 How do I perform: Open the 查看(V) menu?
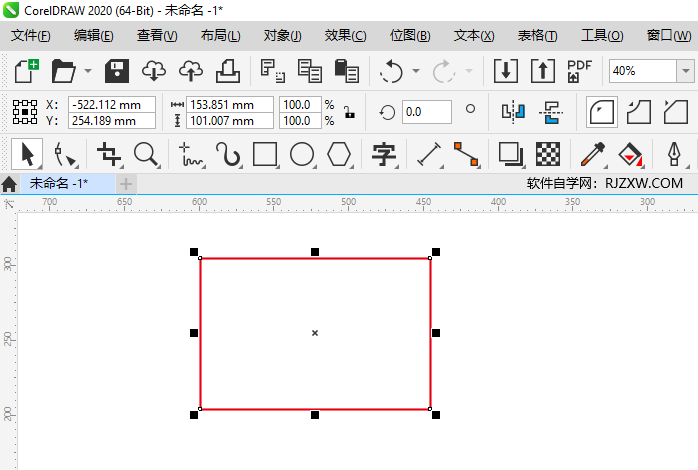tap(157, 35)
